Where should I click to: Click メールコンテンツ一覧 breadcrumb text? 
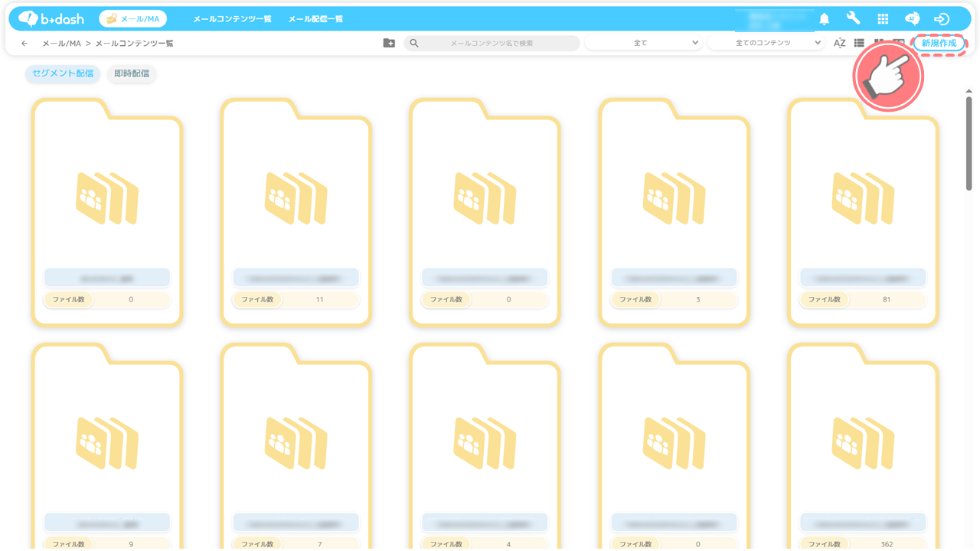click(134, 44)
